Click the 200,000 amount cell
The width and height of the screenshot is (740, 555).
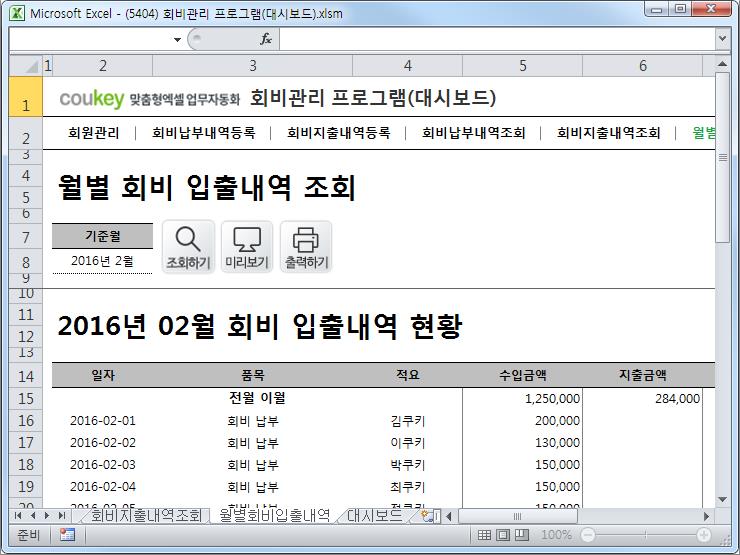pyautogui.click(x=522, y=420)
